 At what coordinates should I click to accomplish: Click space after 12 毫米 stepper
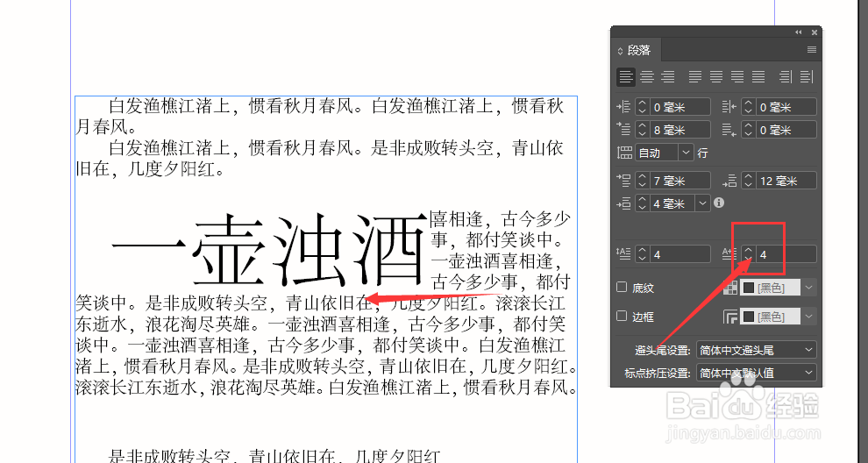coord(748,181)
